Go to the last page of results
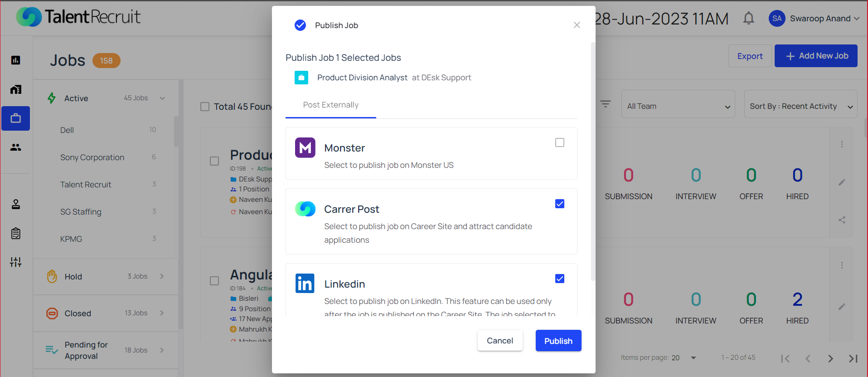This screenshot has width=868, height=377. point(853,358)
